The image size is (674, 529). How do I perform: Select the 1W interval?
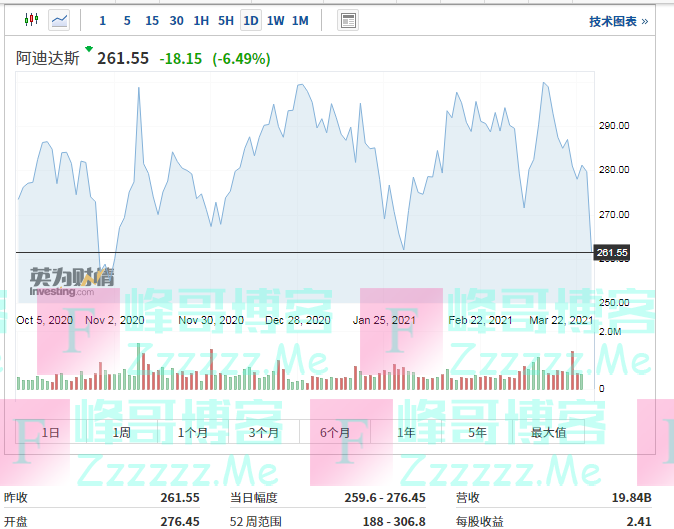276,21
